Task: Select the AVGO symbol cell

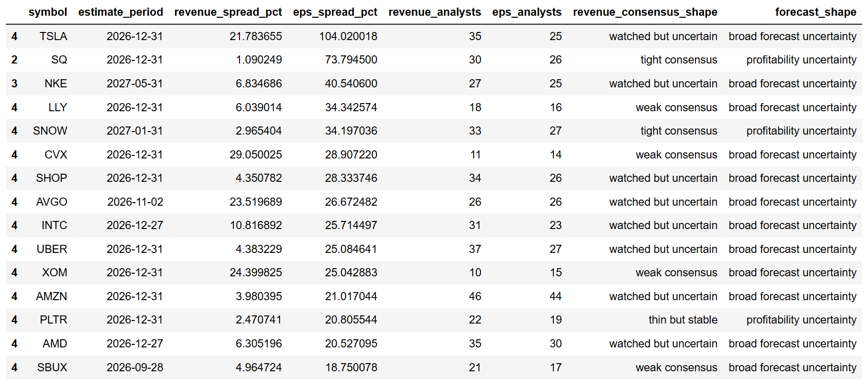Action: [52, 202]
